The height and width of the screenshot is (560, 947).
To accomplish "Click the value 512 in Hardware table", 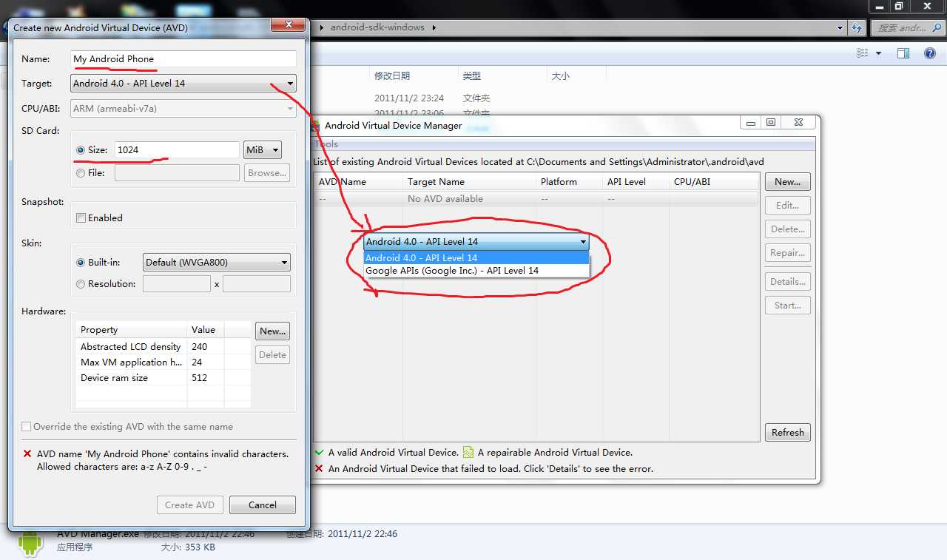I will [x=199, y=378].
